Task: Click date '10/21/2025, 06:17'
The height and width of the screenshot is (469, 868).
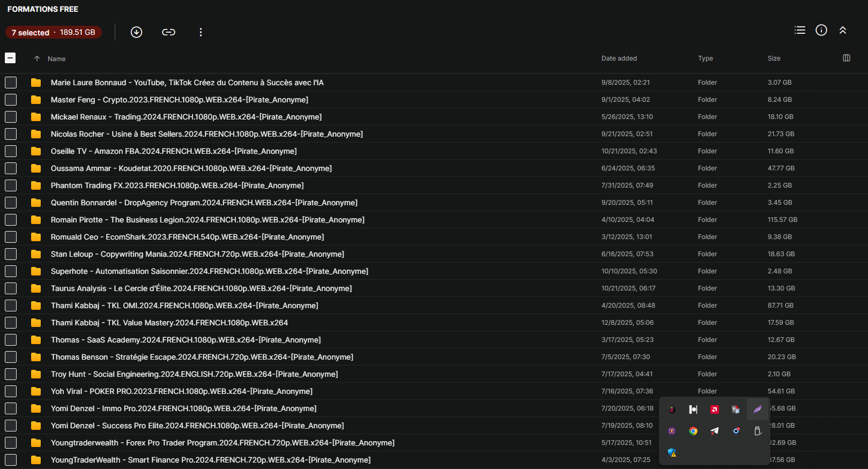Action: [x=628, y=288]
